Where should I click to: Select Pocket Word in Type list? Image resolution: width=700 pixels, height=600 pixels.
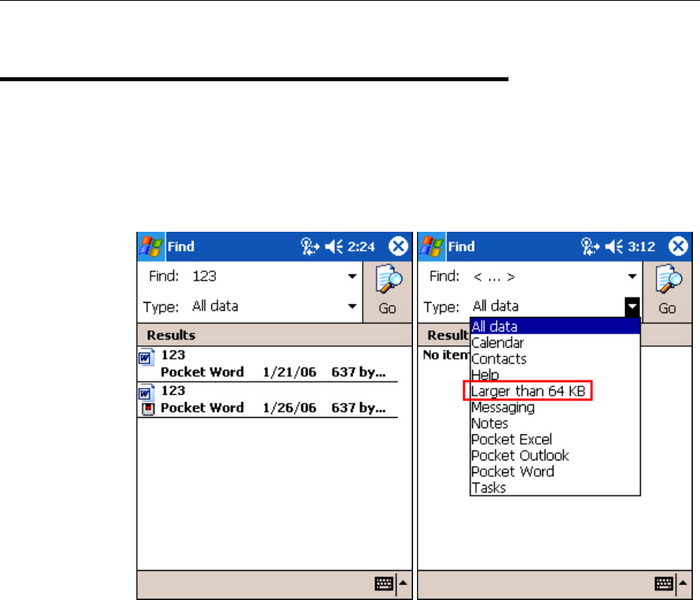coord(556,471)
